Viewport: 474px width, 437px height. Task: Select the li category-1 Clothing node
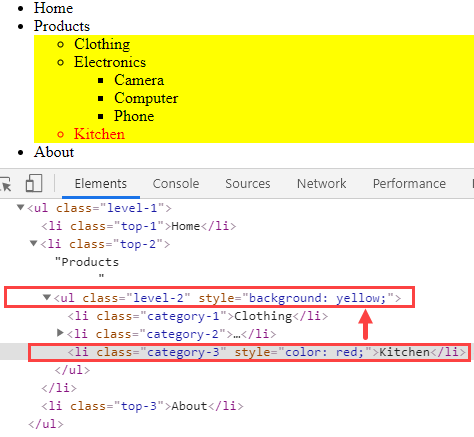pos(198,316)
